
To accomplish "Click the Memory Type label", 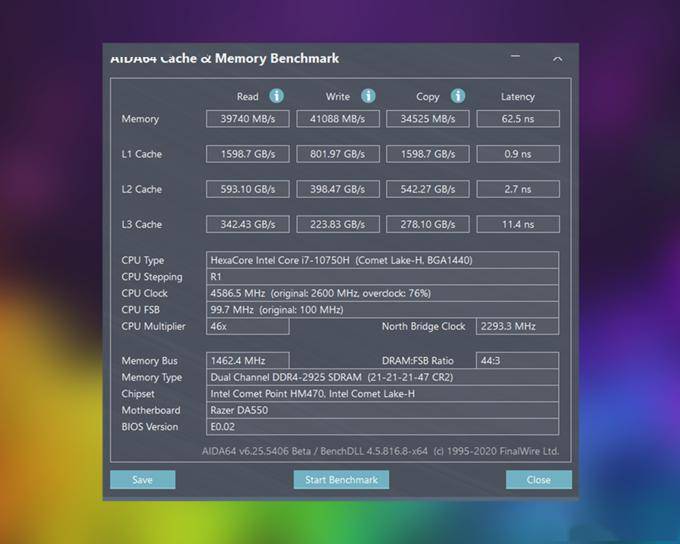I will 152,377.
